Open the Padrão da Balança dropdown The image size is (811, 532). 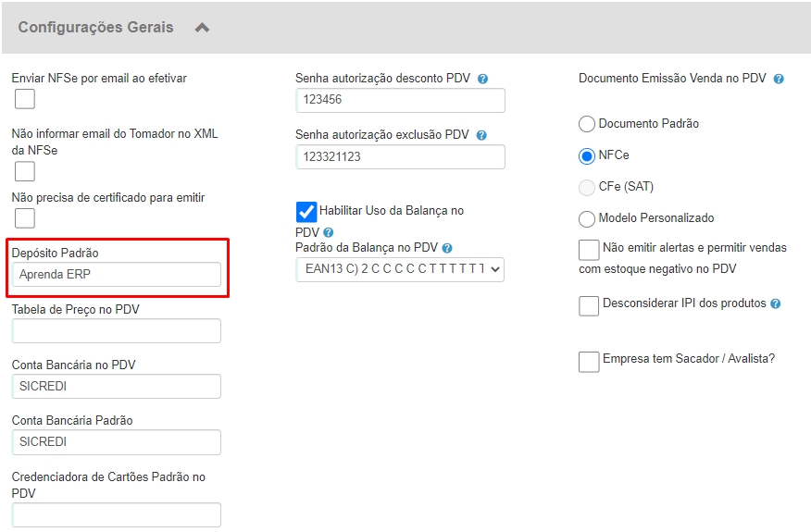click(400, 269)
